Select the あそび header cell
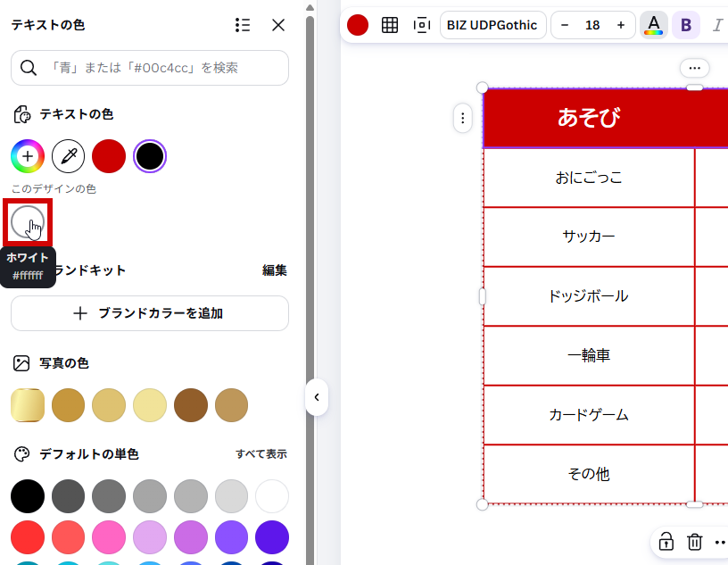 589,118
